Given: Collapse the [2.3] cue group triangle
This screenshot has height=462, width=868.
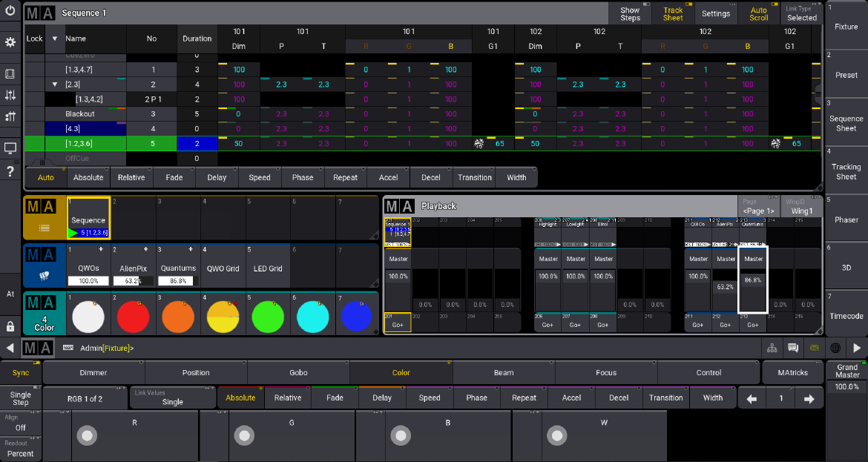Looking at the screenshot, I should pyautogui.click(x=55, y=84).
